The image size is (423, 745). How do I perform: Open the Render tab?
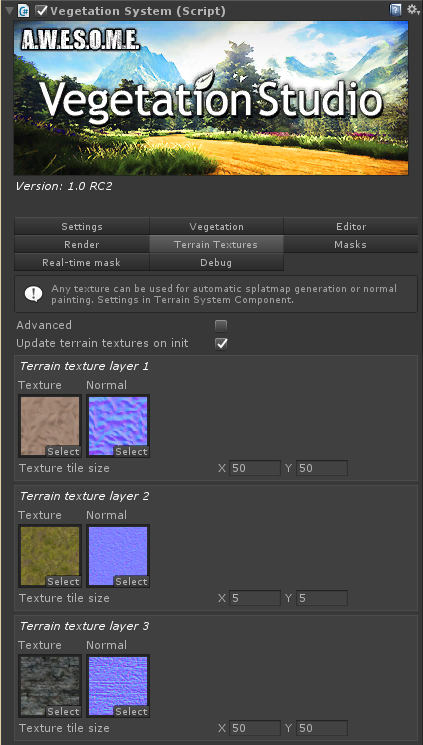click(82, 245)
